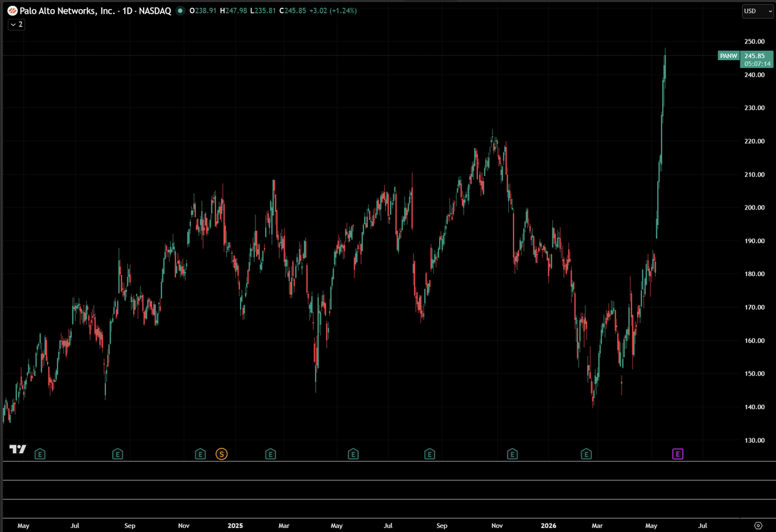Click the 140.00 price axis label

coord(755,407)
